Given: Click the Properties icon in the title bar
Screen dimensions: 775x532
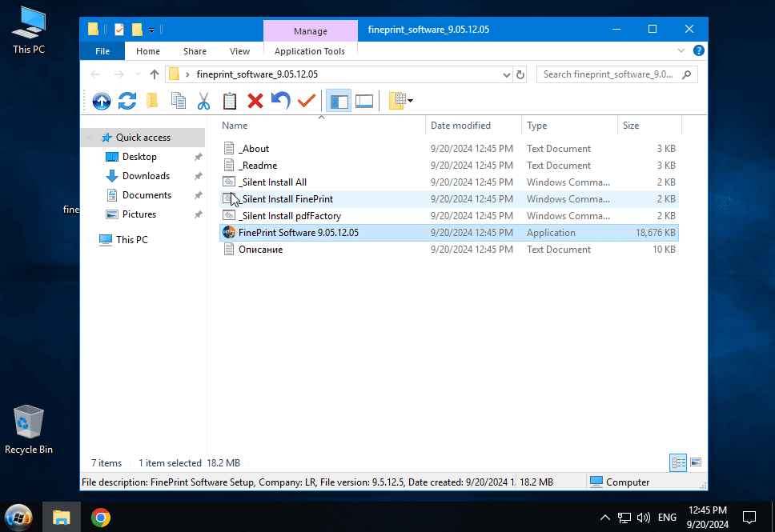Looking at the screenshot, I should pos(119,30).
